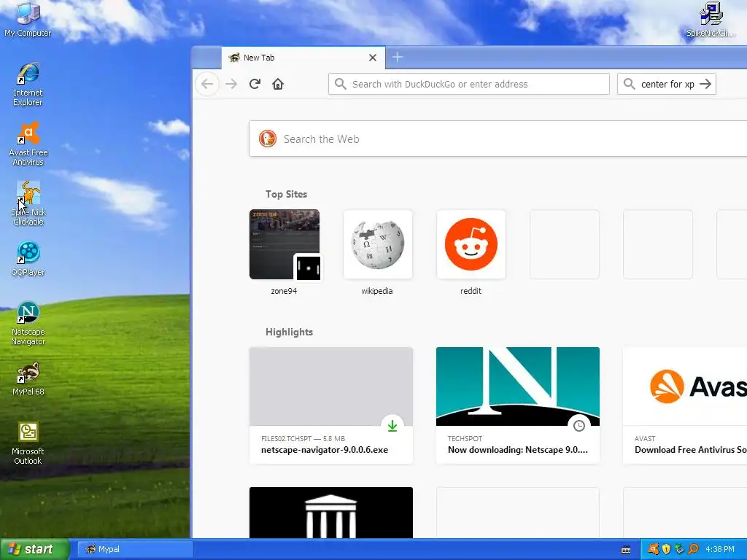
Task: Click the Mypal taskbar button
Action: click(135, 549)
